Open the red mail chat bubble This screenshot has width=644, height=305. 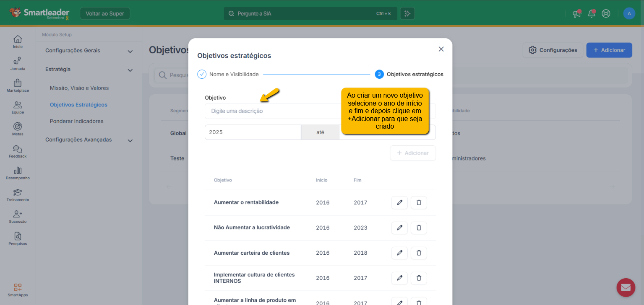coord(626,287)
